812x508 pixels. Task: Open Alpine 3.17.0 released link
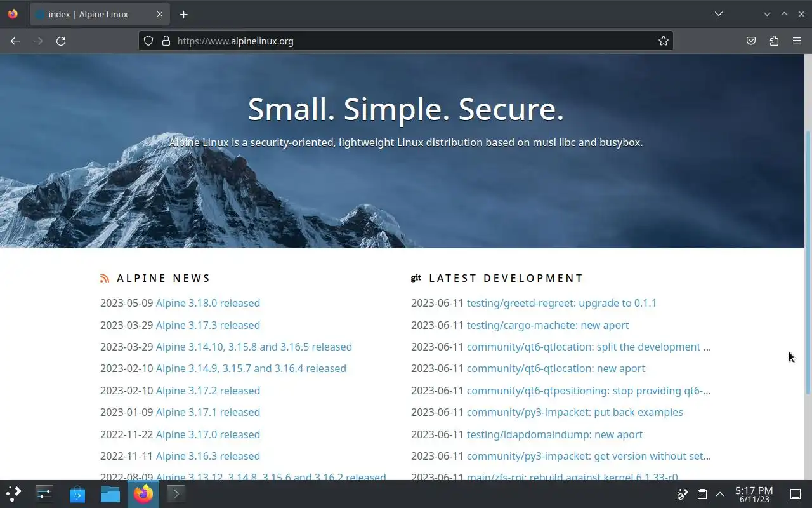(208, 434)
